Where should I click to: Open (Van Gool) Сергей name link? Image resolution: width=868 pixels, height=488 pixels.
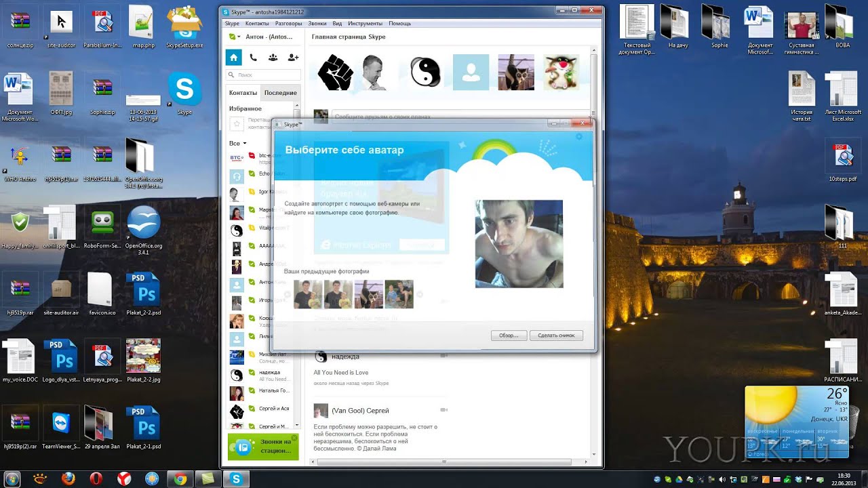click(x=360, y=411)
